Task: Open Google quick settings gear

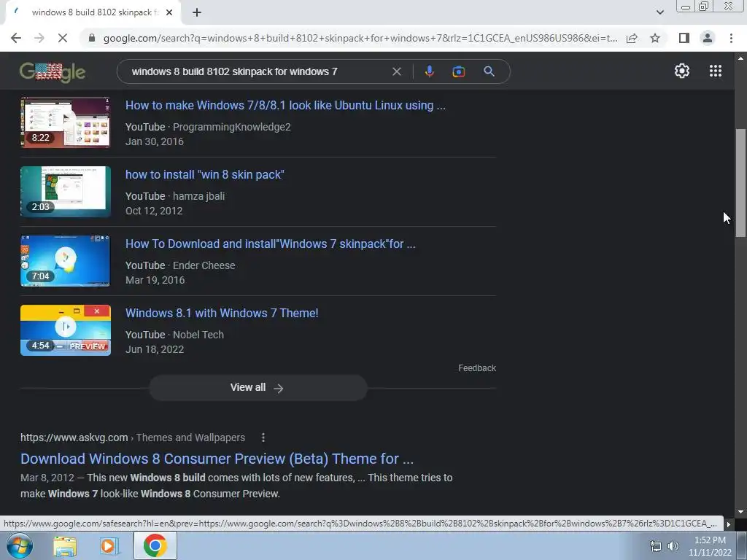Action: (x=682, y=71)
